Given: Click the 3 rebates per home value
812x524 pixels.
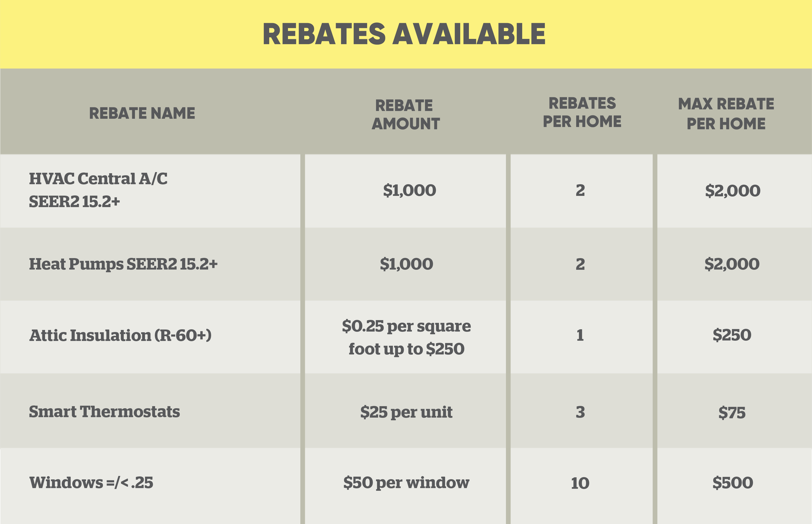Looking at the screenshot, I should click(x=581, y=412).
